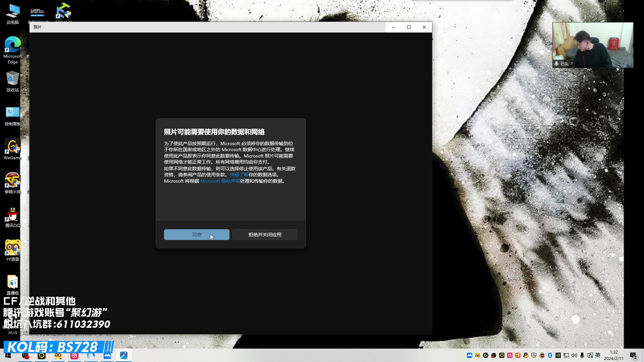Select the 控制面板 desktop icon

tap(13, 116)
